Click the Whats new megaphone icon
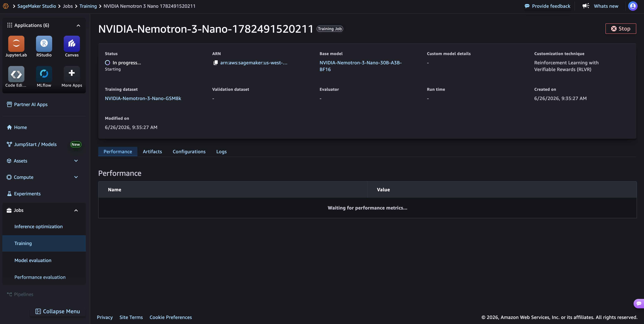 586,6
